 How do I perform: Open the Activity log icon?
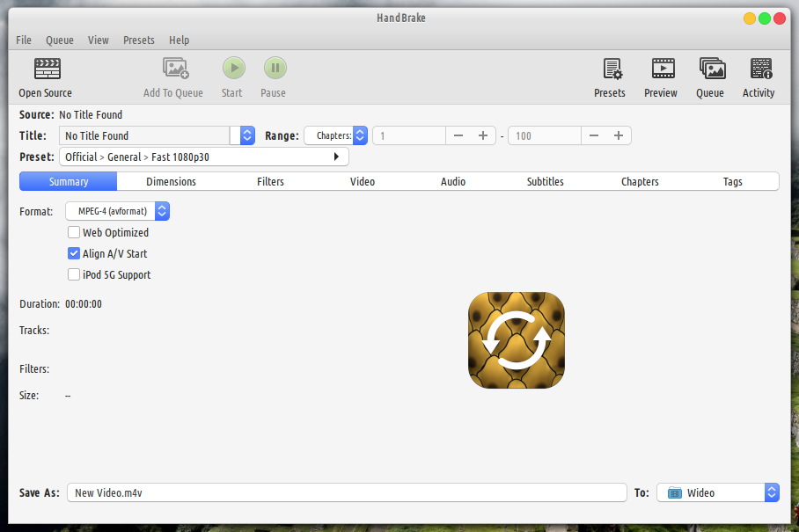(x=761, y=69)
